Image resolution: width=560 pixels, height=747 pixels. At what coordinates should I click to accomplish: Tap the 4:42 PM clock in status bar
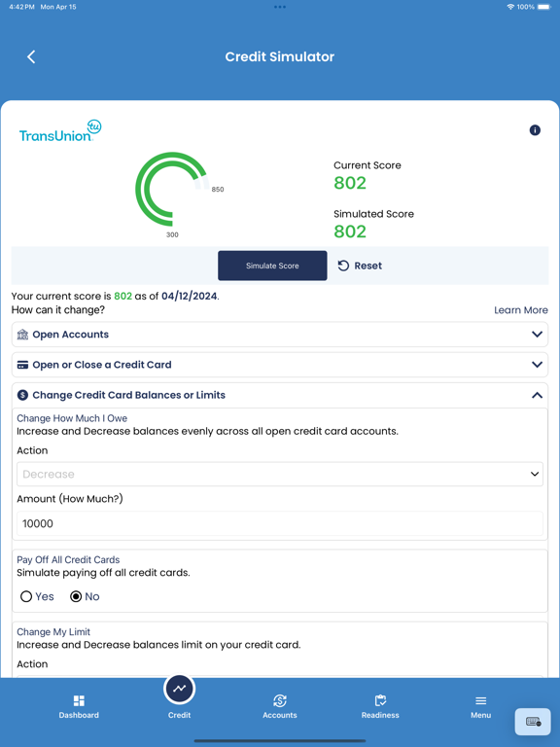click(22, 7)
